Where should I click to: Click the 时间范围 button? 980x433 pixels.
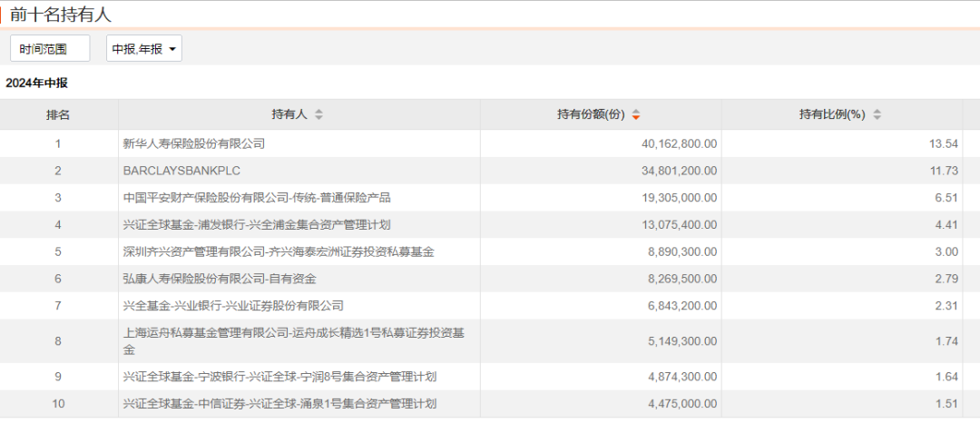(50, 49)
